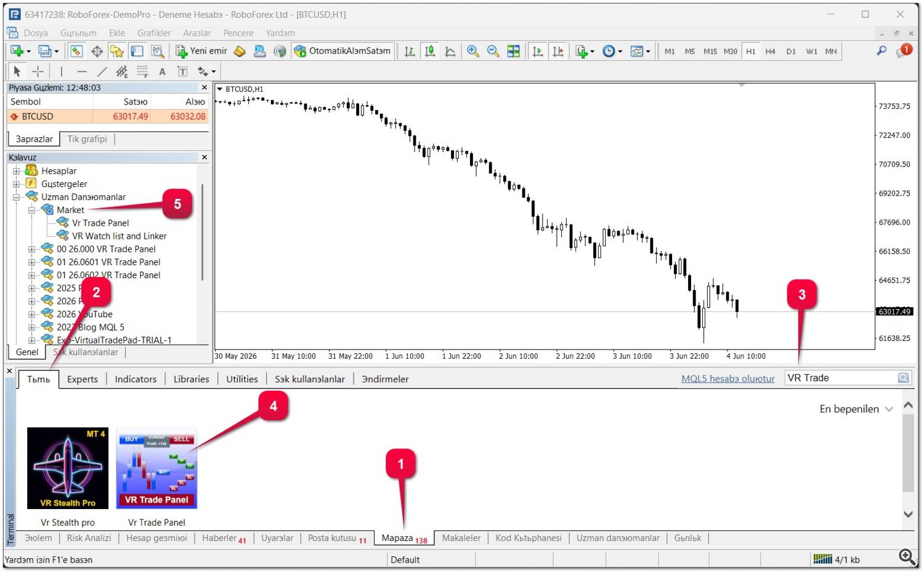Switch to the Utilities tab
This screenshot has width=924, height=573.
(242, 379)
